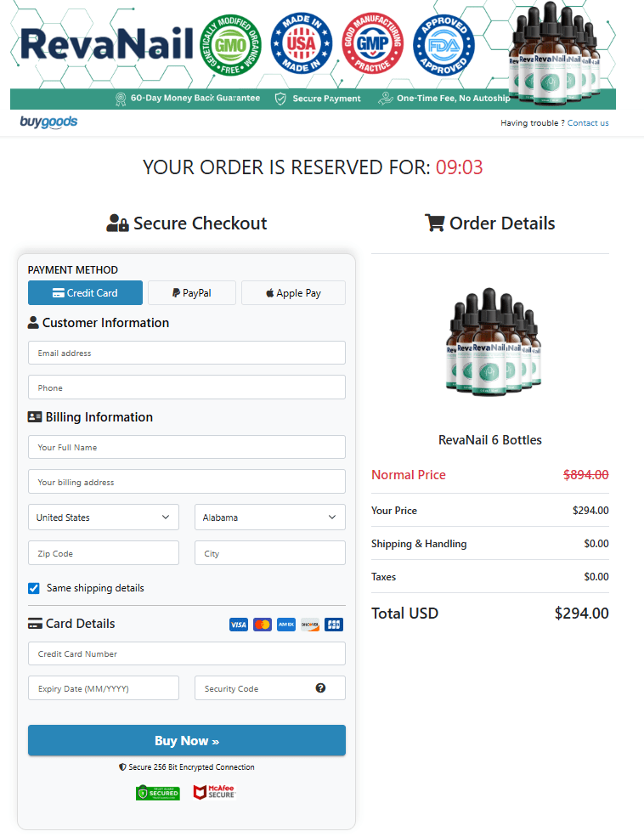
Task: Click the McAfee Secure badge
Action: 213,792
